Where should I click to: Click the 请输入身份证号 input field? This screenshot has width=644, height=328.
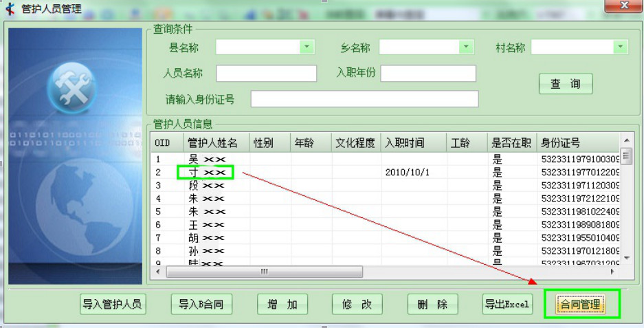point(364,99)
